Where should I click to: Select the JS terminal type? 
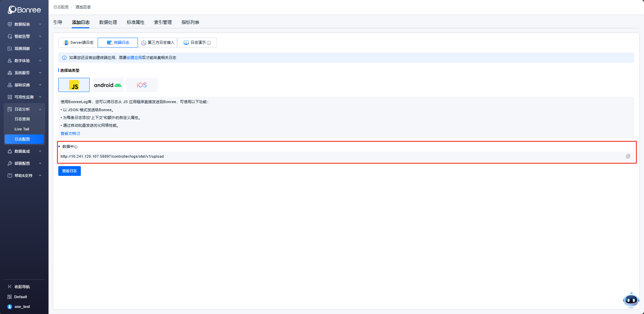tap(74, 85)
